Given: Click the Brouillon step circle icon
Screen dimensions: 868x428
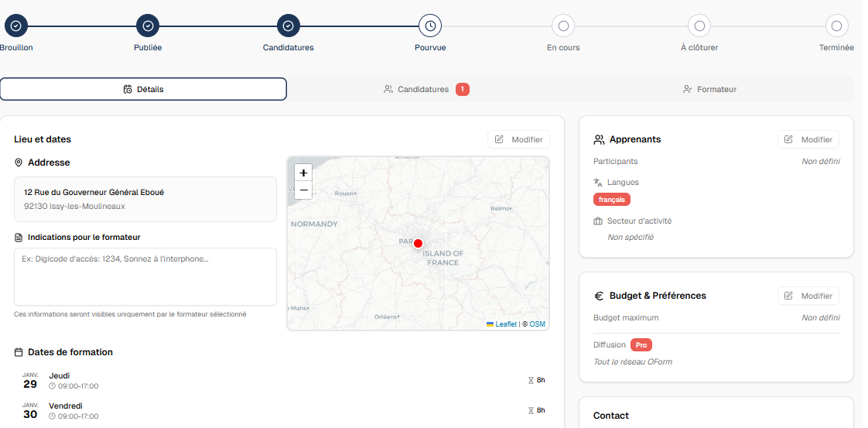Looking at the screenshot, I should pos(15,26).
